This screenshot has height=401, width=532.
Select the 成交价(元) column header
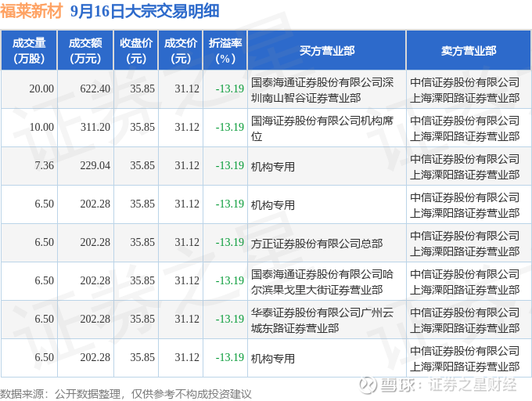coord(181,51)
